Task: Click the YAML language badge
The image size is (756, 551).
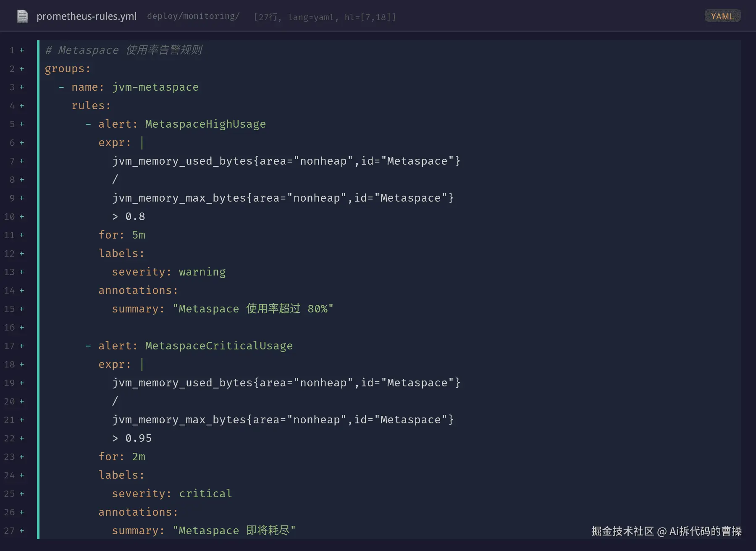Action: [722, 16]
